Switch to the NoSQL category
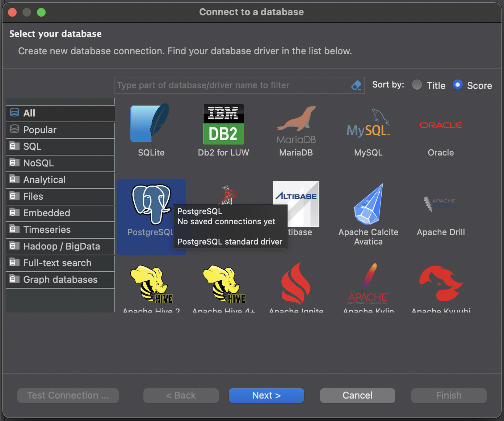The height and width of the screenshot is (421, 504). click(x=60, y=163)
